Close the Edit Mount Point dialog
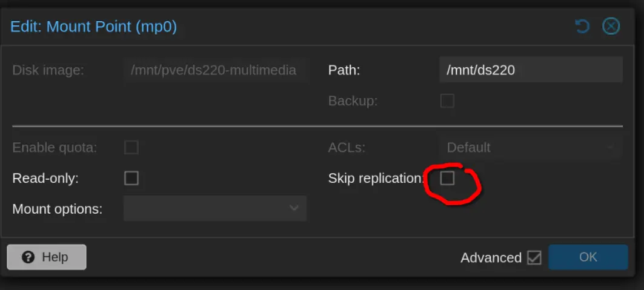Screen dimensions: 644x290 click(x=611, y=27)
